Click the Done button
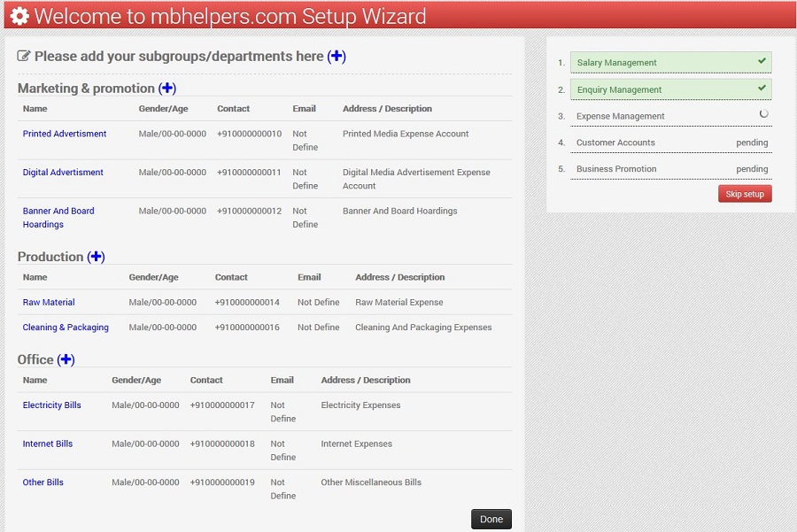 point(491,520)
